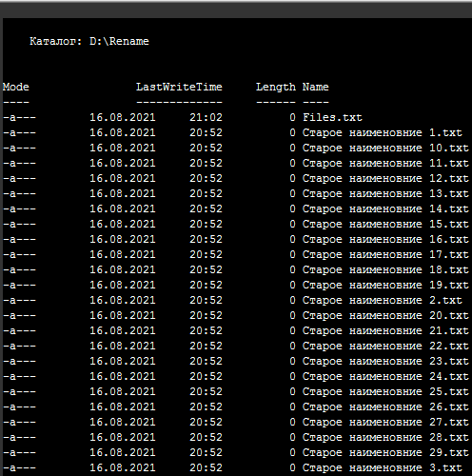Select the file name Files.txt
The height and width of the screenshot is (476, 472).
click(332, 117)
